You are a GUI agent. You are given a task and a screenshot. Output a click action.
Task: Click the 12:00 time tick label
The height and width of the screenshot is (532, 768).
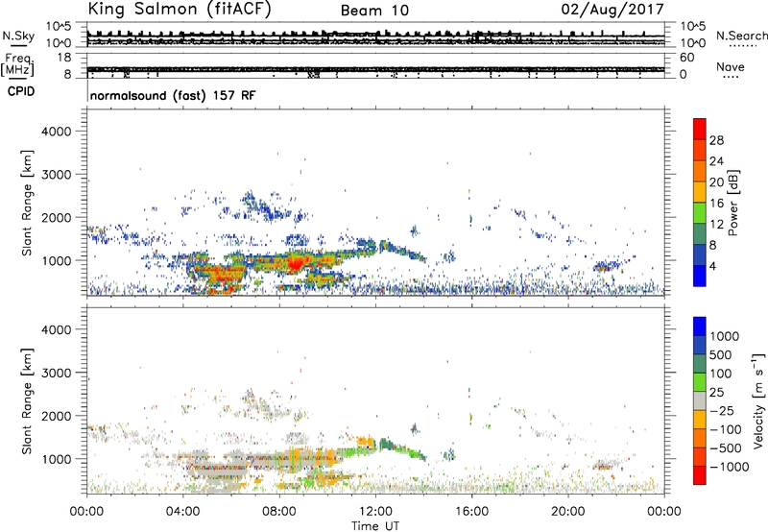click(x=375, y=512)
